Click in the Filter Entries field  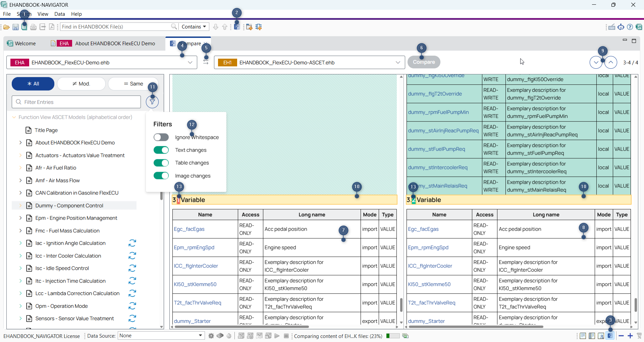76,102
